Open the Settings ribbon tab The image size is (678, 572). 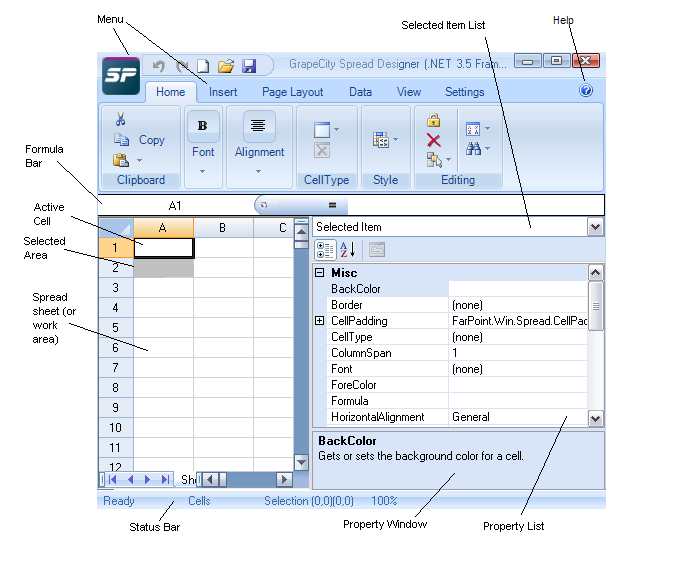[x=464, y=92]
